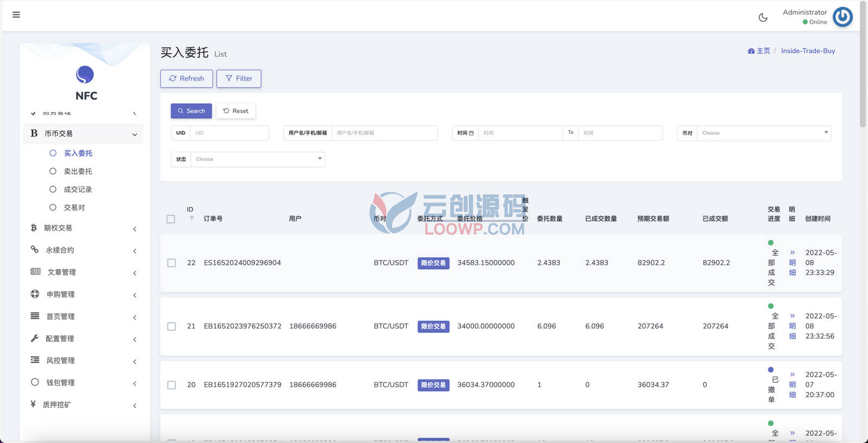Click the Filter button

[x=239, y=79]
